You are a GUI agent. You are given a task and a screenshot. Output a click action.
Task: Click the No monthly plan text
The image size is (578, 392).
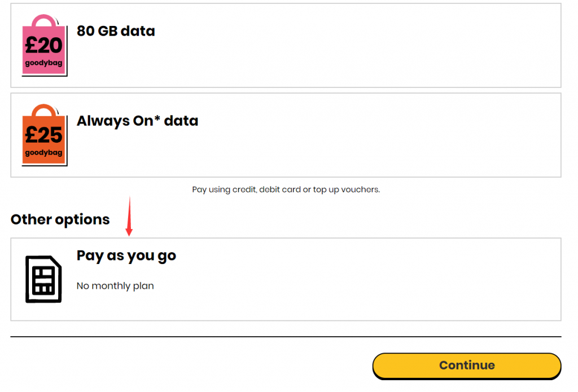point(115,286)
